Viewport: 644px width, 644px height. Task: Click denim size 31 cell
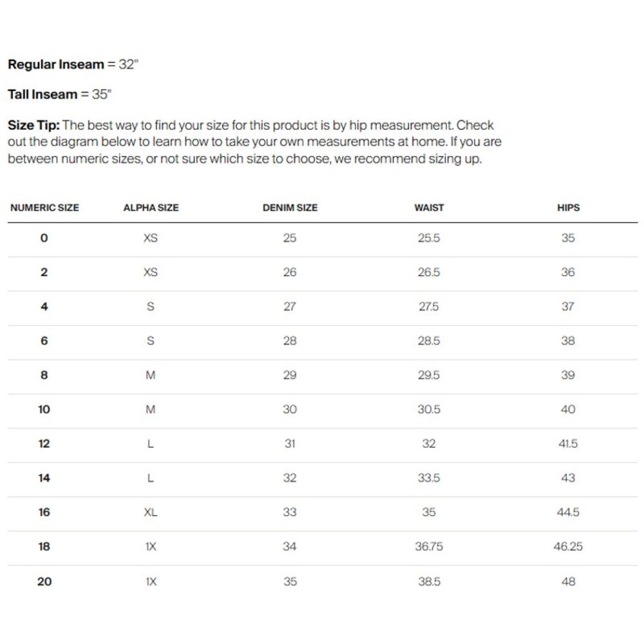tap(290, 444)
